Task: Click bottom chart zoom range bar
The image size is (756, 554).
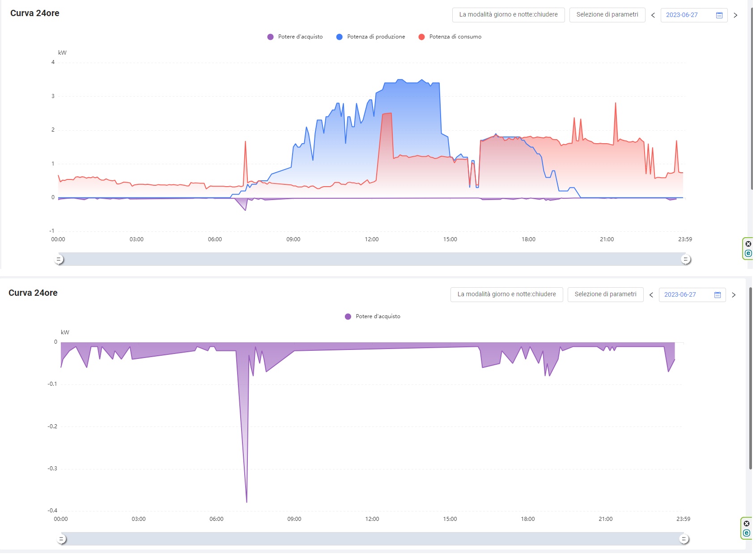Action: point(373,539)
